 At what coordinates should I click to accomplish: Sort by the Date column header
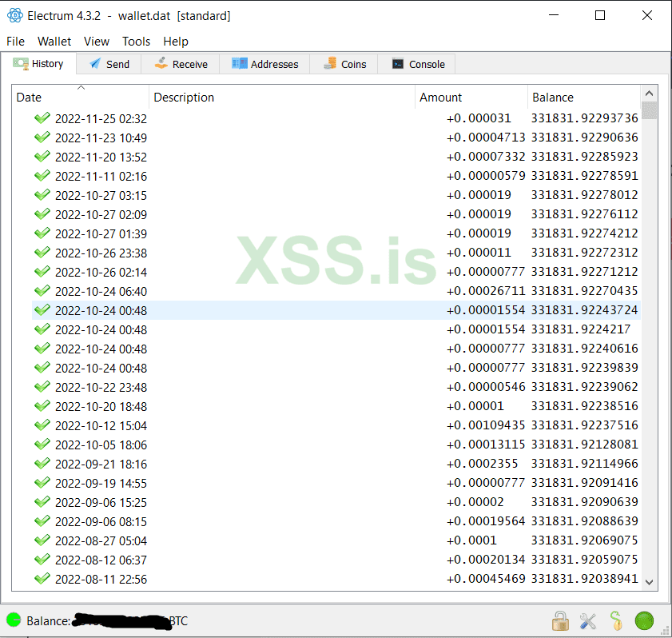point(80,98)
